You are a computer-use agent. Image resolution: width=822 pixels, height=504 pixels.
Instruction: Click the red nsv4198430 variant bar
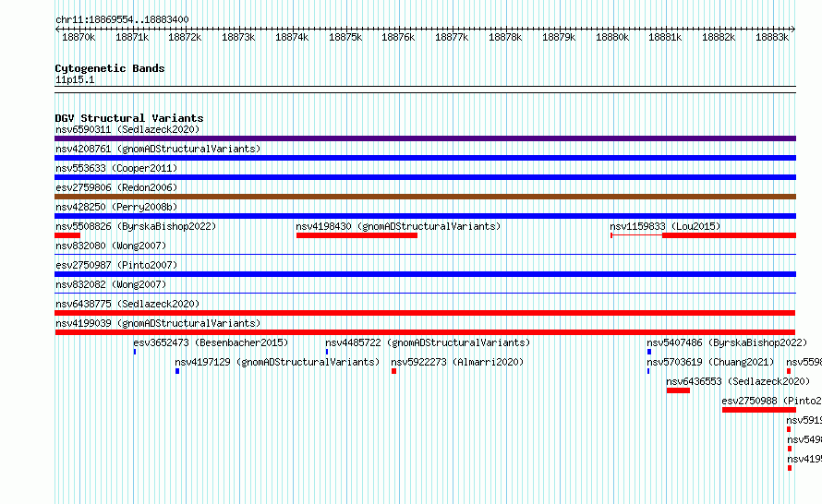tap(357, 235)
